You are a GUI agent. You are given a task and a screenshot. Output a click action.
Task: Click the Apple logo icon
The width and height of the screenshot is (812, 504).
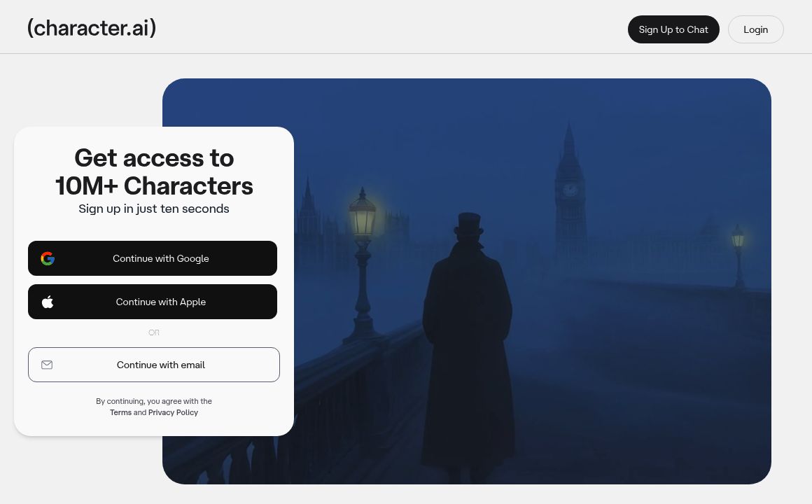pos(48,302)
